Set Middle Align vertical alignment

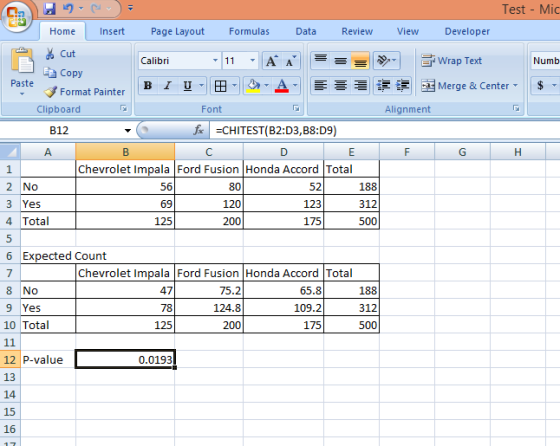[x=340, y=60]
